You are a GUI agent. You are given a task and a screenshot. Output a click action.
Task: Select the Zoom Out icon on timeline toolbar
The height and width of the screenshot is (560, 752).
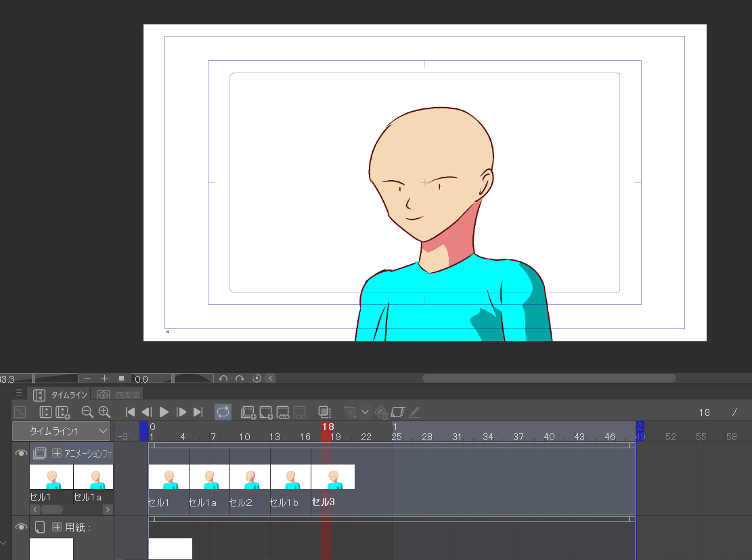[x=86, y=412]
